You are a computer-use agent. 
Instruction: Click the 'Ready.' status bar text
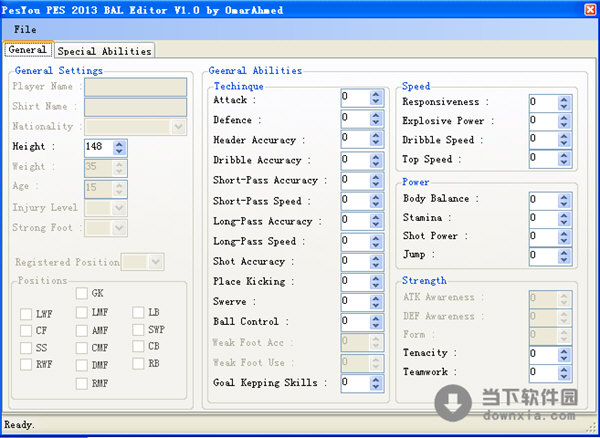(19, 425)
